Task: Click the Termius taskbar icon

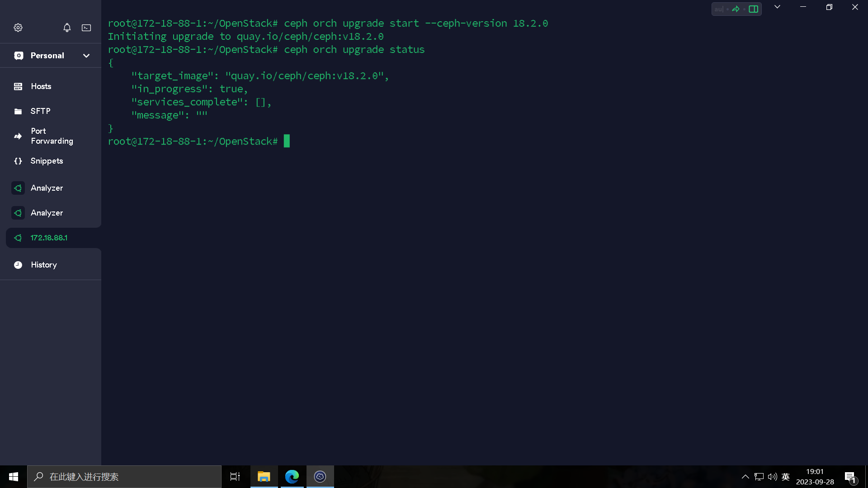Action: tap(320, 477)
